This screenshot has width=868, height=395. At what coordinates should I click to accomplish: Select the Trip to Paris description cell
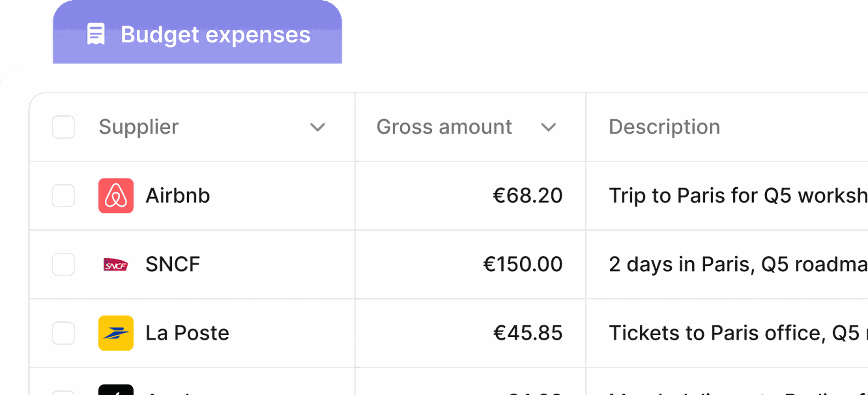[x=727, y=196]
